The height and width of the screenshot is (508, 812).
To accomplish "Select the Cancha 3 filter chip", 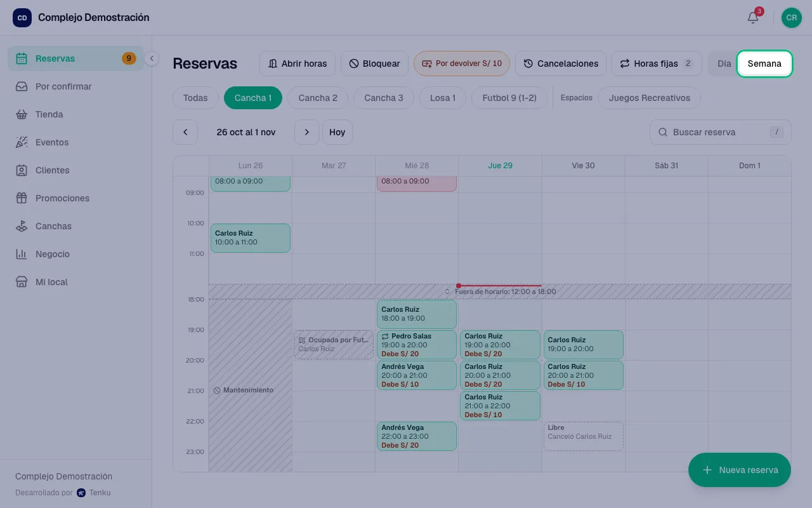I will pyautogui.click(x=384, y=98).
